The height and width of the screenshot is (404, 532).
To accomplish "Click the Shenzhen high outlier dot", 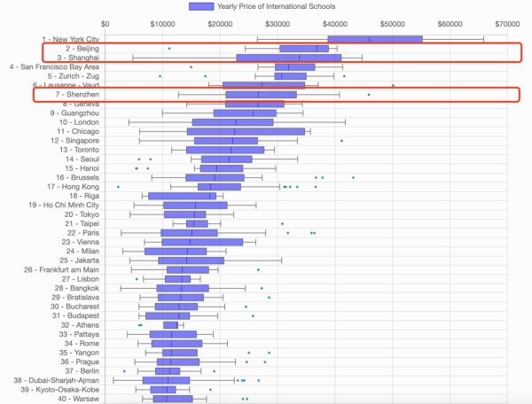I will pos(369,94).
